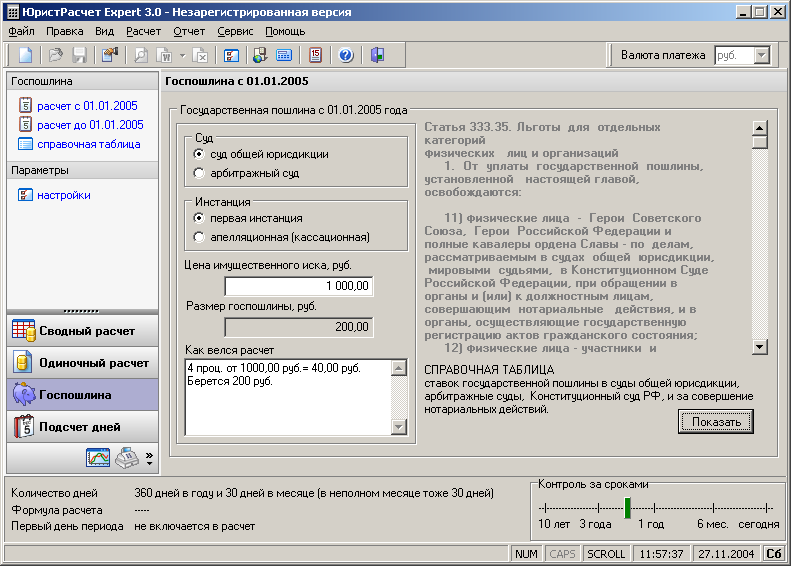Viewport: 791px width, 566px height.
Task: Click down arrow of article text scrollbar
Action: 760,347
